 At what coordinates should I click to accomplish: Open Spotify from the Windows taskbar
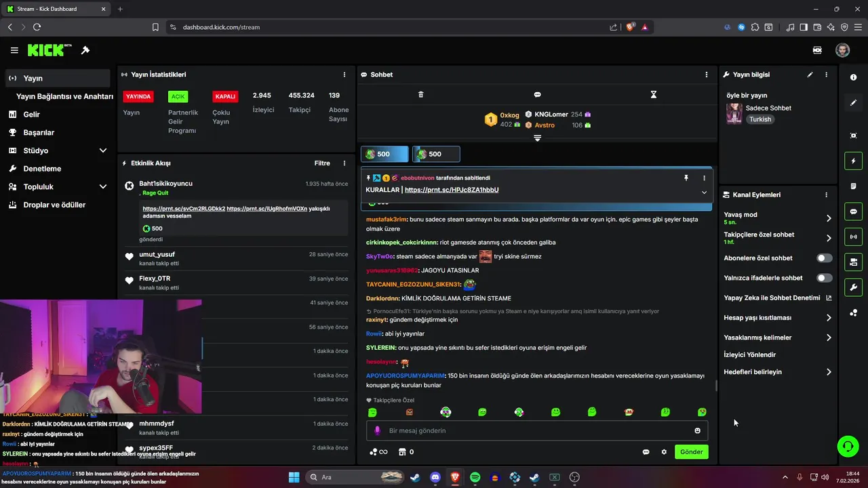coord(475,477)
